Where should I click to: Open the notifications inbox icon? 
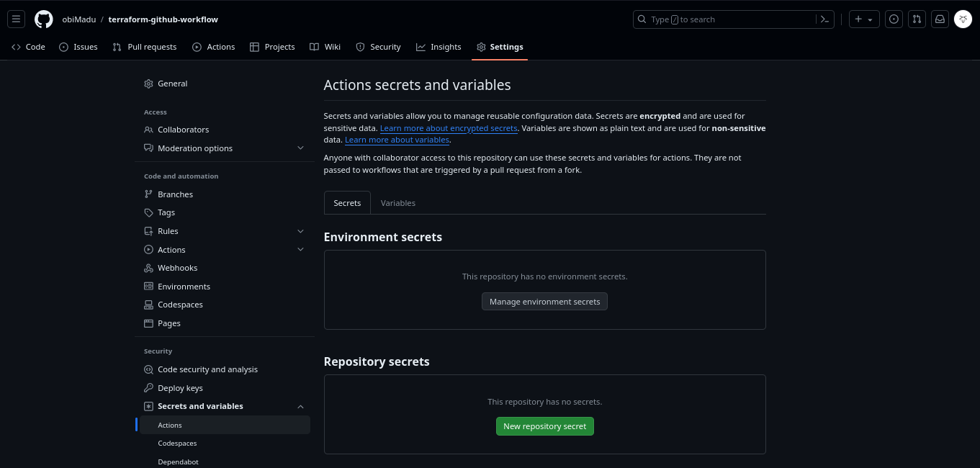point(940,19)
